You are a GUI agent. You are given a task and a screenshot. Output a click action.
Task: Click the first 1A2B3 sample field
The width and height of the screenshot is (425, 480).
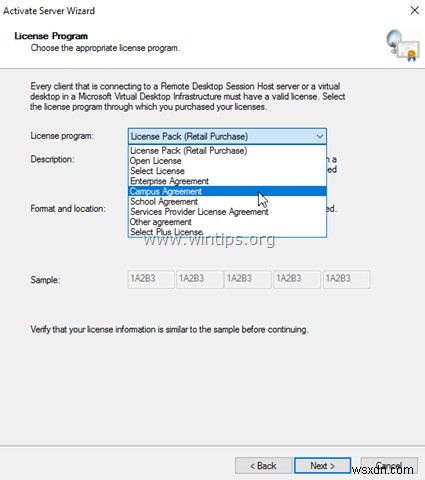(x=151, y=279)
